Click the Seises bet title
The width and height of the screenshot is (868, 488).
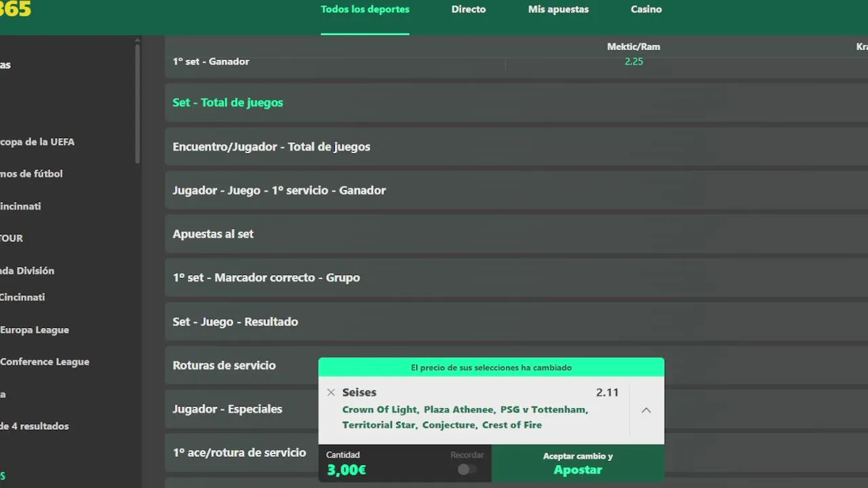359,392
